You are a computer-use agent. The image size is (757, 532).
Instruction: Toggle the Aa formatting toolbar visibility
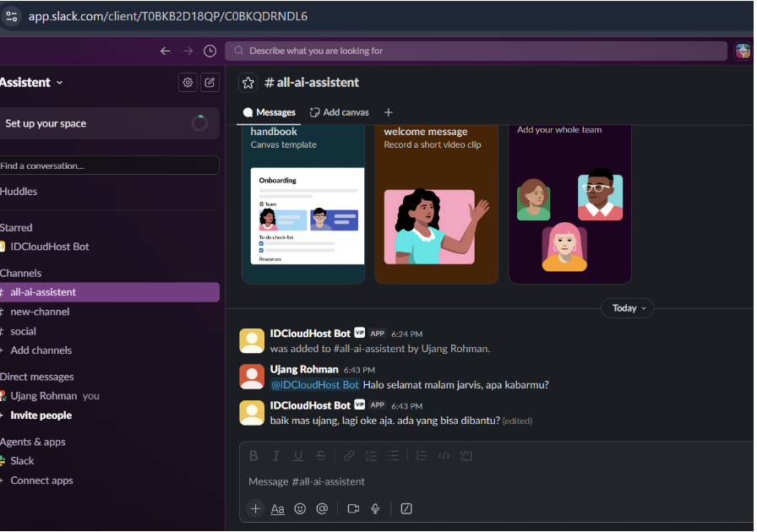point(278,509)
